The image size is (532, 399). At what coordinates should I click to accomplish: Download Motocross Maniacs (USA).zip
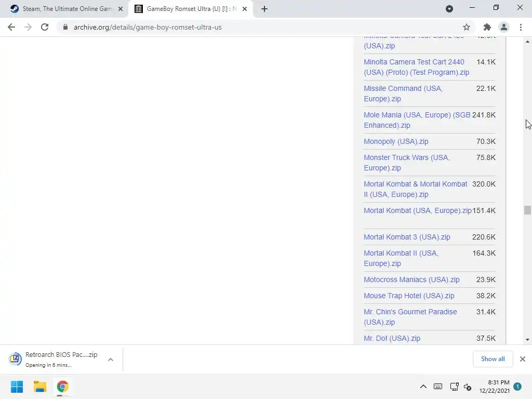pos(411,280)
